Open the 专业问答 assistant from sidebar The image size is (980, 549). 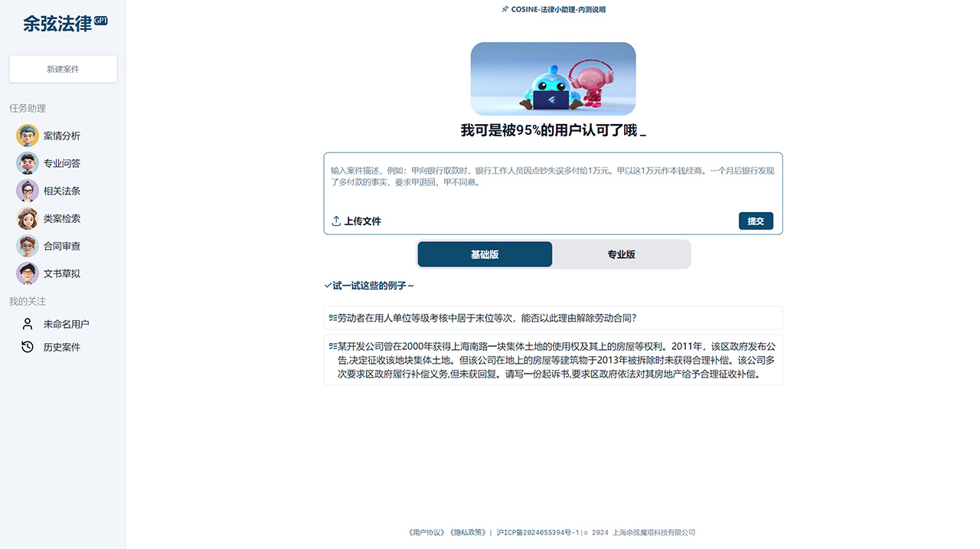(27, 162)
